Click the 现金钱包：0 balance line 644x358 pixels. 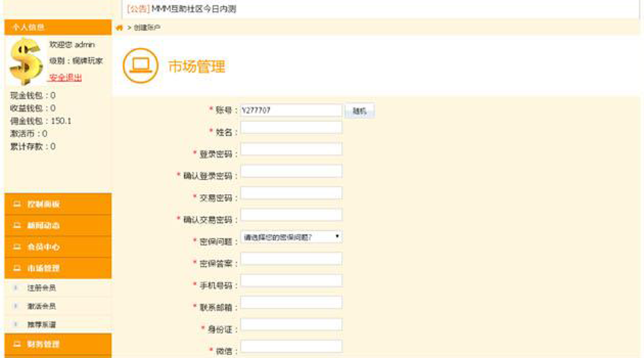[x=33, y=95]
